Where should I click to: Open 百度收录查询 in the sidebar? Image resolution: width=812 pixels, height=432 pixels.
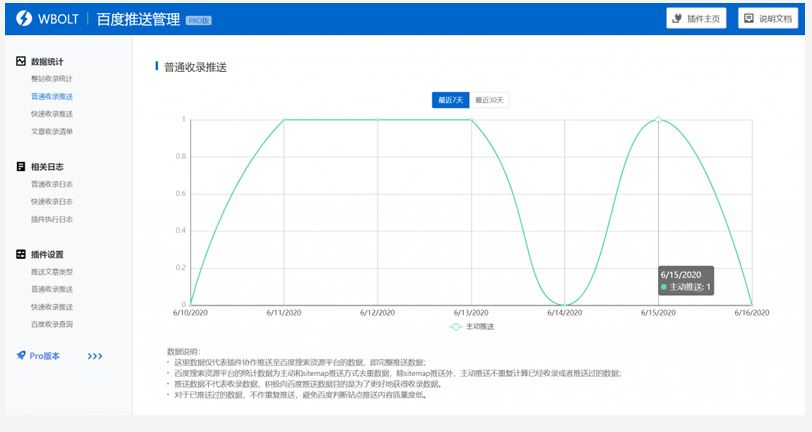tap(51, 324)
